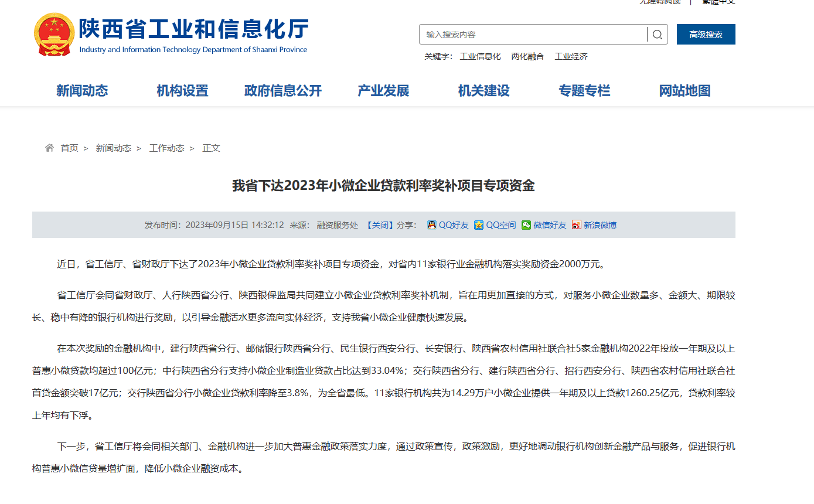
Task: Open 工作动态 from the breadcrumb
Action: click(166, 148)
